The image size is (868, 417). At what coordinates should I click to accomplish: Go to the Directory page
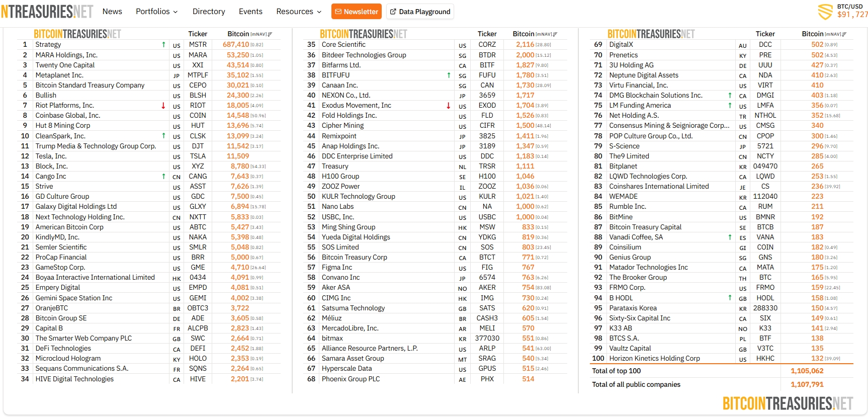209,12
